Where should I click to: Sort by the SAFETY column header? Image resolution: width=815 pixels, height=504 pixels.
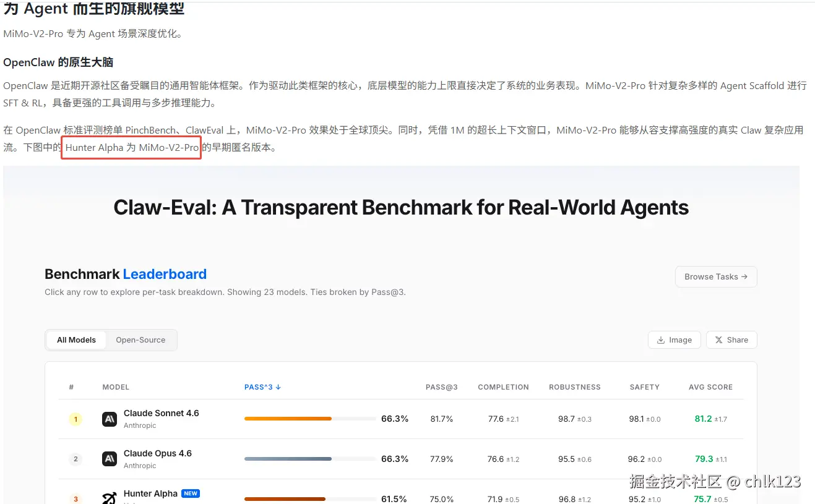644,387
